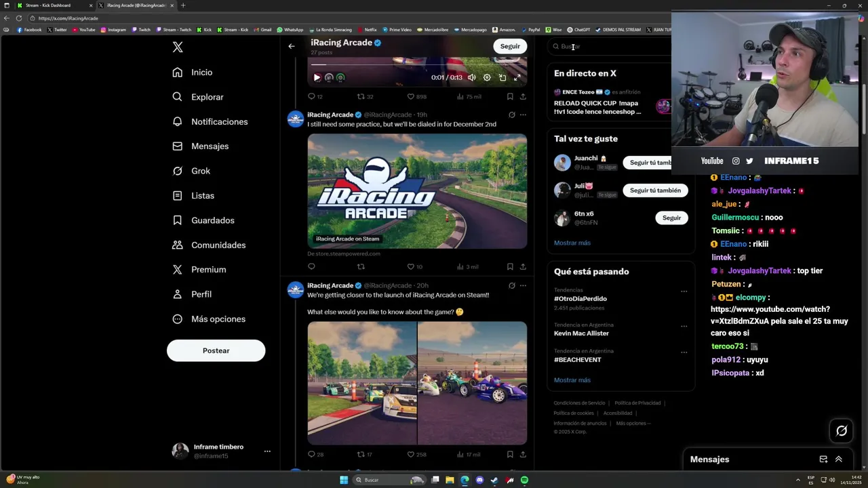
Task: Open the video settings gear
Action: tap(487, 77)
